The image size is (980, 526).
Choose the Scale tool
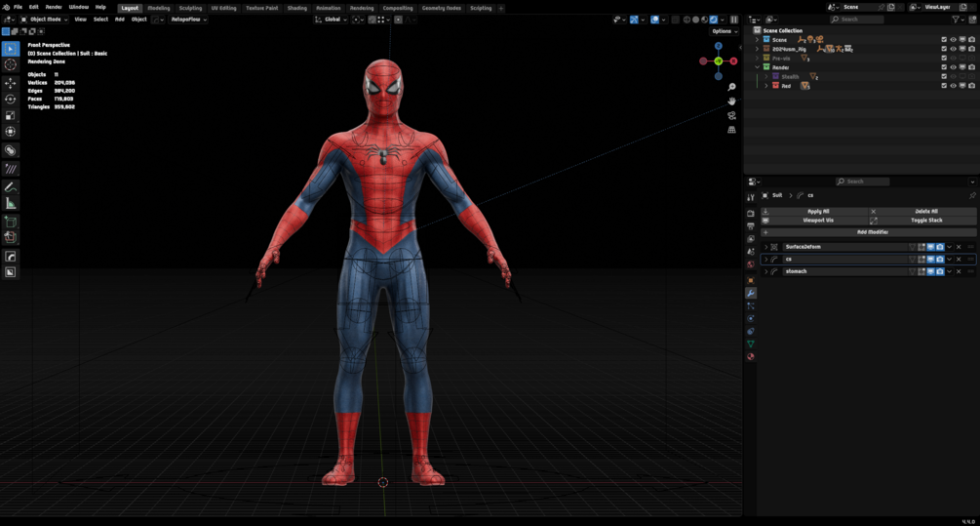click(x=11, y=115)
